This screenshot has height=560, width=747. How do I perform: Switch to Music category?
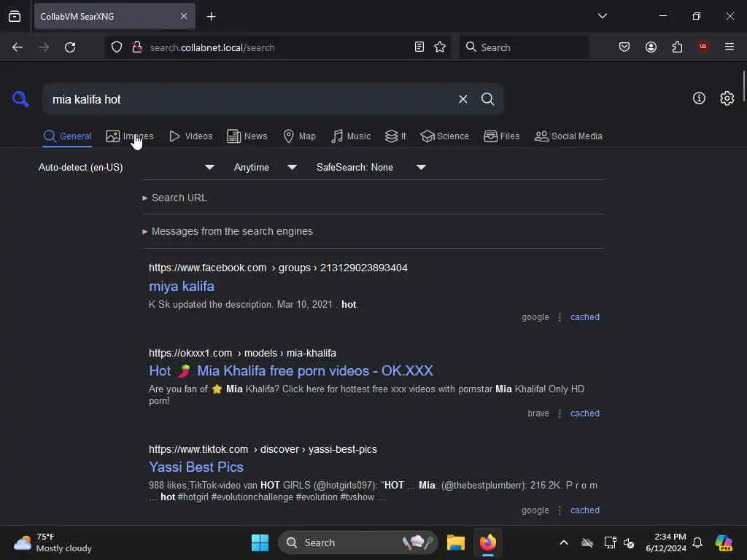click(x=351, y=136)
